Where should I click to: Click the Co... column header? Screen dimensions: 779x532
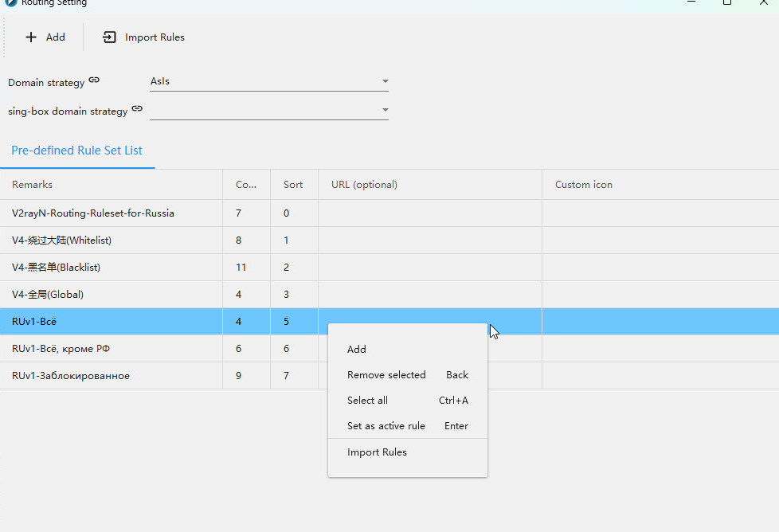point(246,185)
